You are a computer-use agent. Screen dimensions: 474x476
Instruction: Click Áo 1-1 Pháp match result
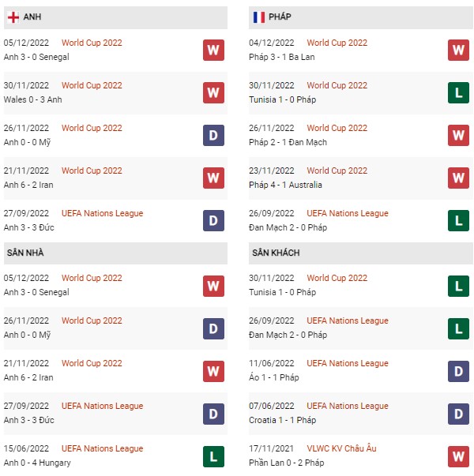coord(275,377)
